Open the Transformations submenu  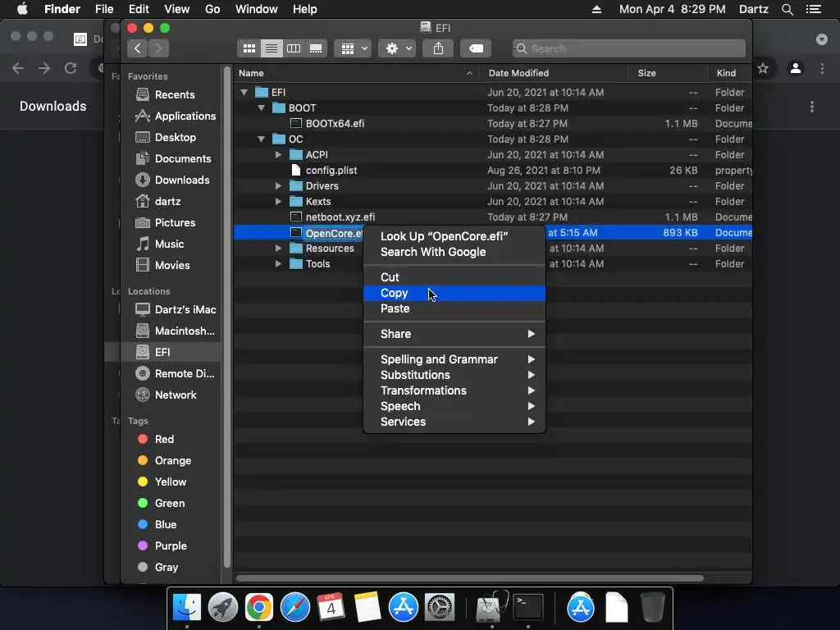tap(454, 390)
